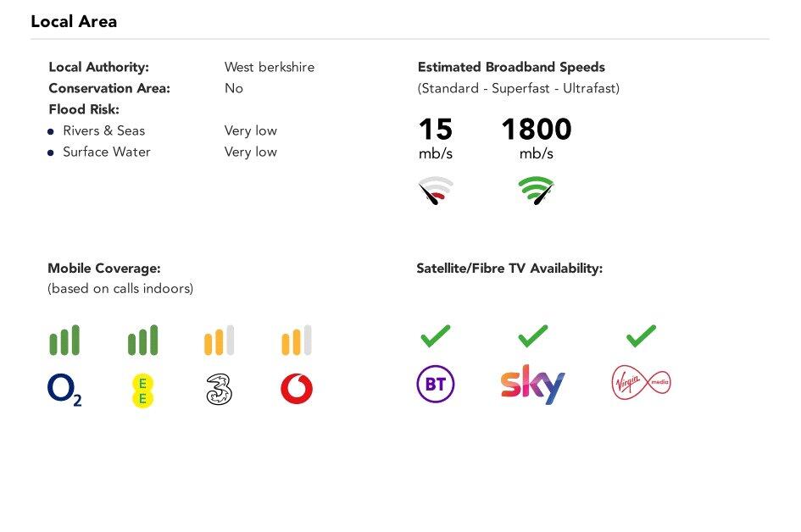
Task: Click the green checkmark above BT
Action: (x=436, y=336)
